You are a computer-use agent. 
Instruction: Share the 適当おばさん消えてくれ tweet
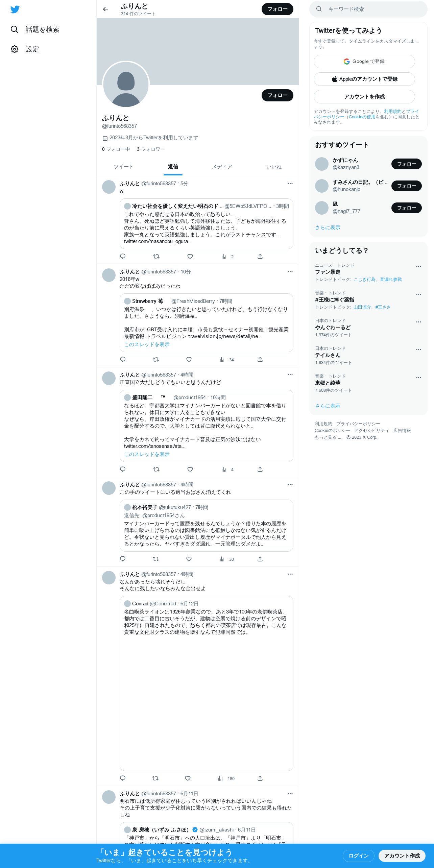pyautogui.click(x=260, y=559)
